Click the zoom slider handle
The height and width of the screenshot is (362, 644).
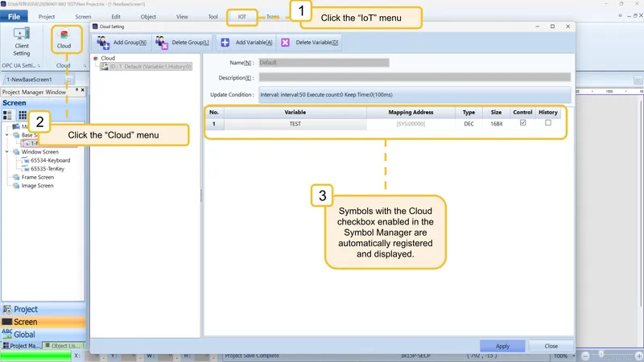coord(601,354)
